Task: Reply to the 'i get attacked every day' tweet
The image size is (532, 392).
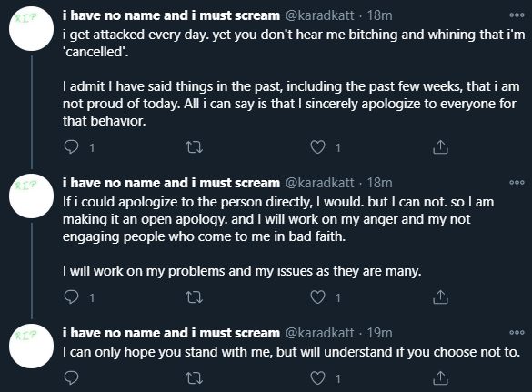Action: tap(71, 147)
